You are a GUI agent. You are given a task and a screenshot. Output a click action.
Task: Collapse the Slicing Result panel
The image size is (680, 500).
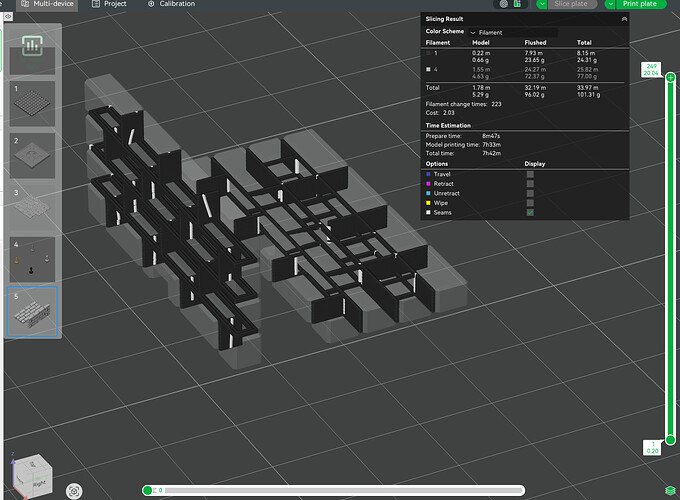pyautogui.click(x=624, y=19)
